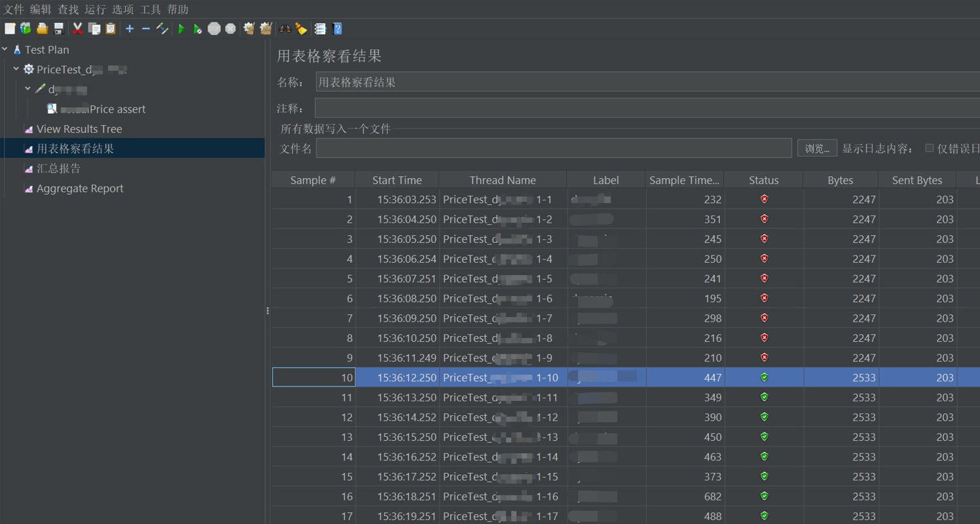The image size is (980, 524).
Task: Collapse all tree nodes with minus icon
Action: pyautogui.click(x=146, y=29)
